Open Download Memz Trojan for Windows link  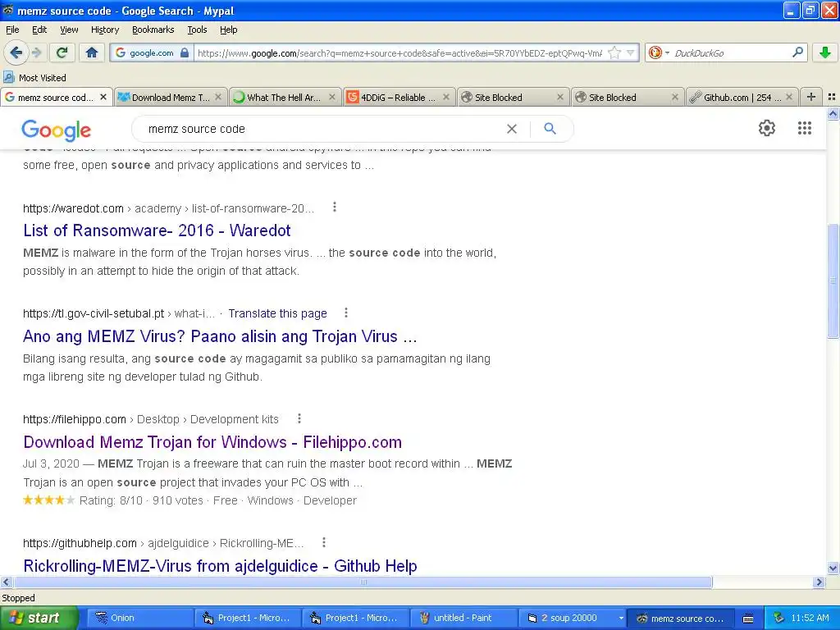(x=212, y=442)
